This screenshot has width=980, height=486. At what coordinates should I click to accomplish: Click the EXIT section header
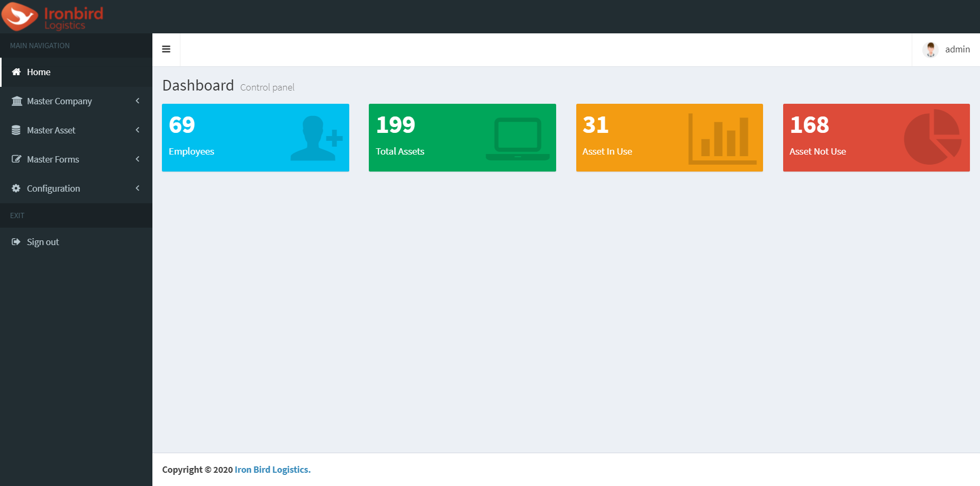pos(17,215)
